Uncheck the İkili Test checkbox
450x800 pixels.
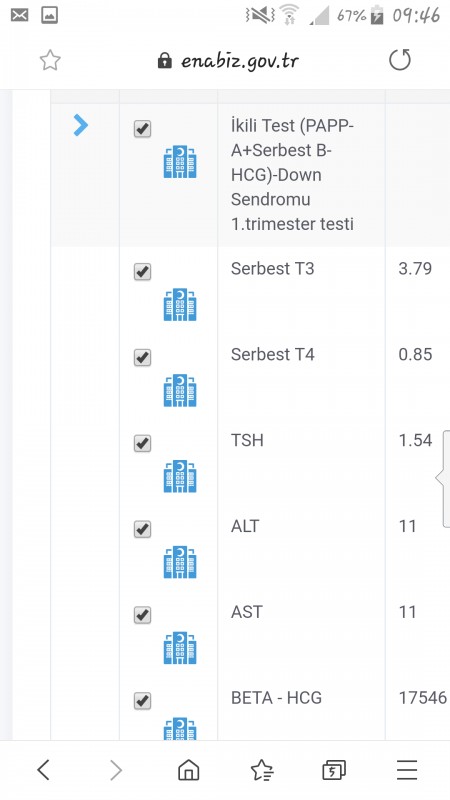[142, 129]
